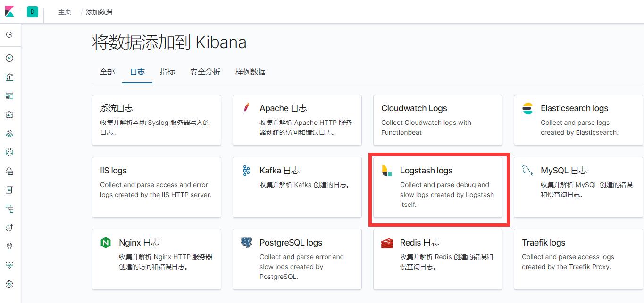Open Stack Monitoring heartbeat icon

pos(9,265)
